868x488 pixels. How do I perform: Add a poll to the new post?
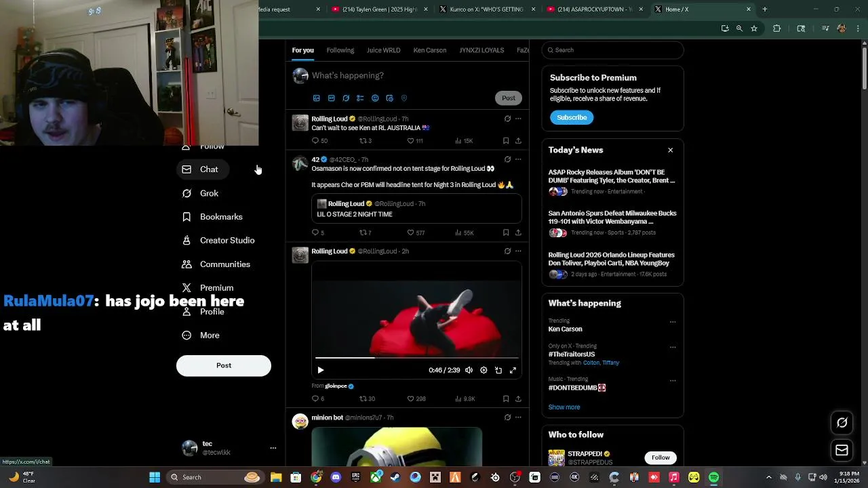360,98
